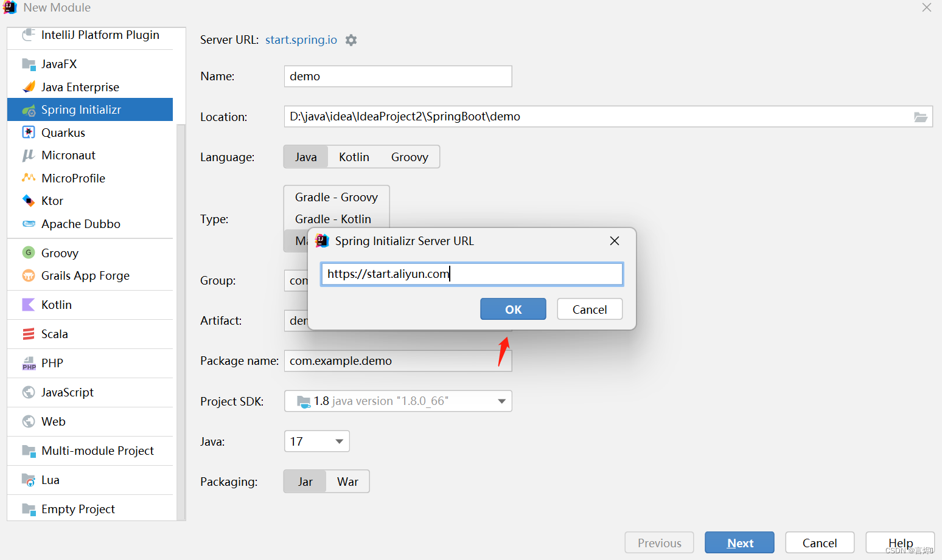Select Java language option
The height and width of the screenshot is (560, 942).
tap(306, 157)
